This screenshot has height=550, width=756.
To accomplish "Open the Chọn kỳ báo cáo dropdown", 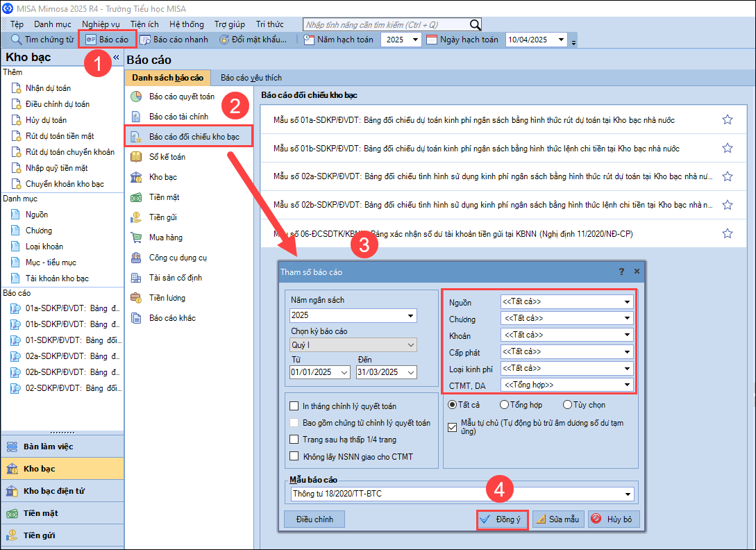I will (x=411, y=344).
